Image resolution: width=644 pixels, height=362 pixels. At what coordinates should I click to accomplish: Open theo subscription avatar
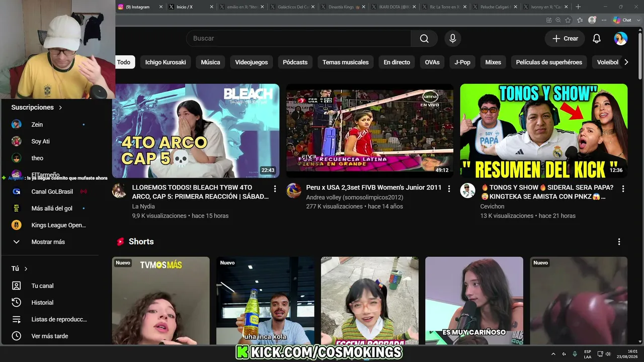pyautogui.click(x=17, y=158)
